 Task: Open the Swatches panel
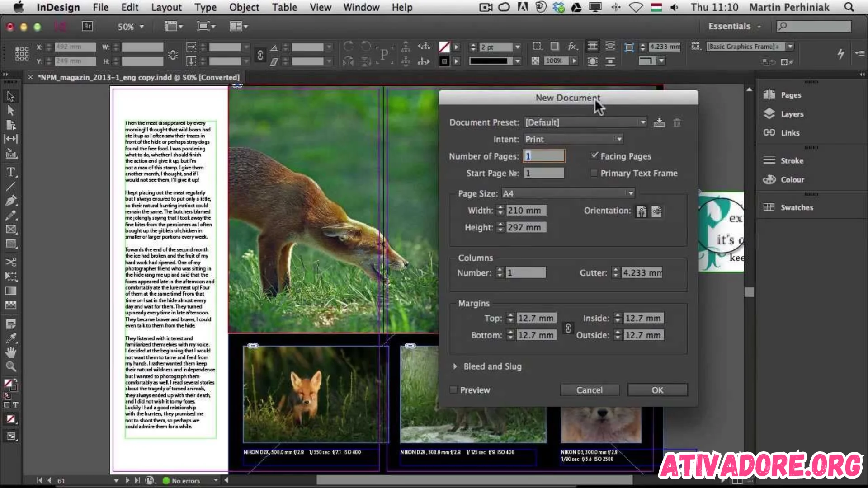tap(797, 207)
